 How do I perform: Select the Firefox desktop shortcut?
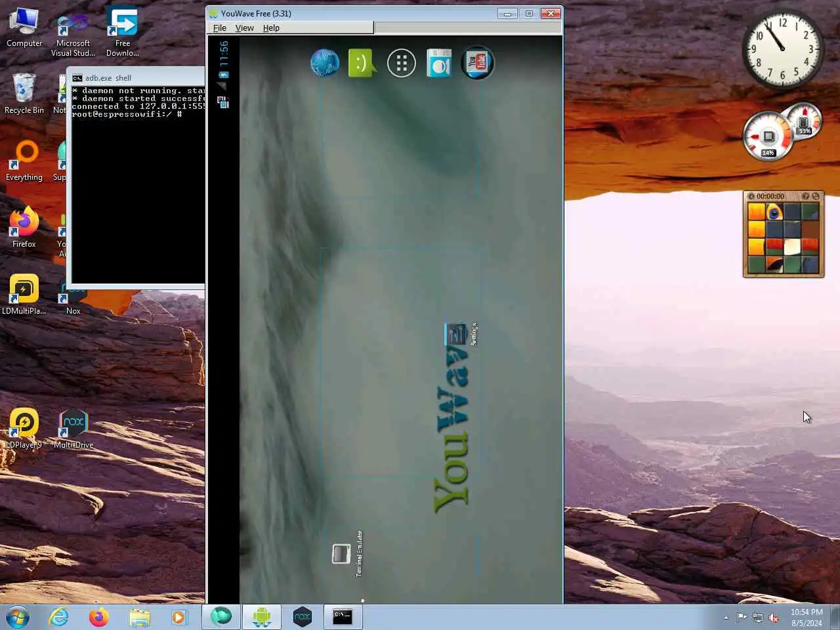pyautogui.click(x=24, y=228)
